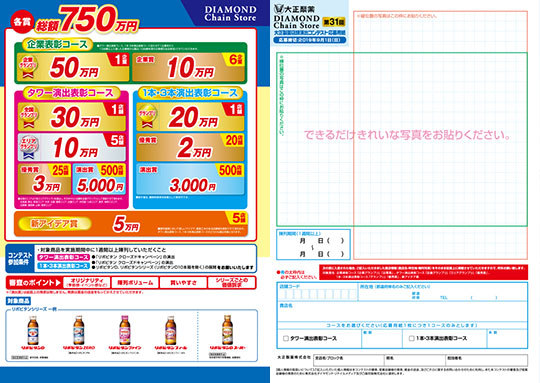This screenshot has width=540, height=383.
Task: Click the silver エリアグランプリ medal badge
Action: [29, 146]
